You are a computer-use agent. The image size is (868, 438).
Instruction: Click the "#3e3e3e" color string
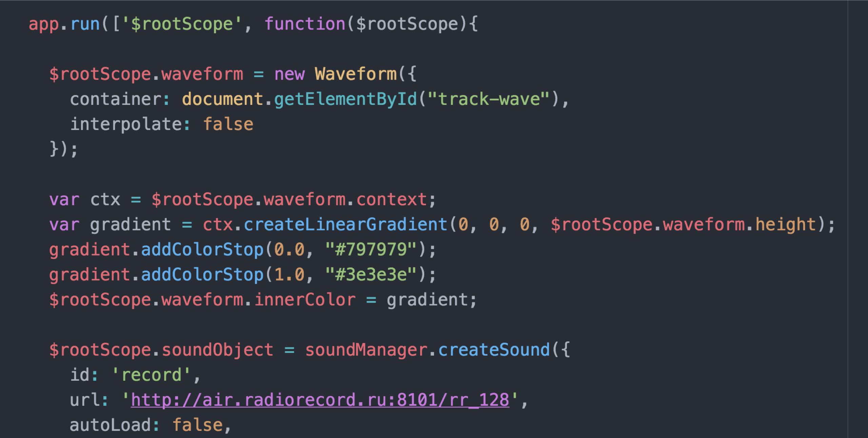point(371,275)
